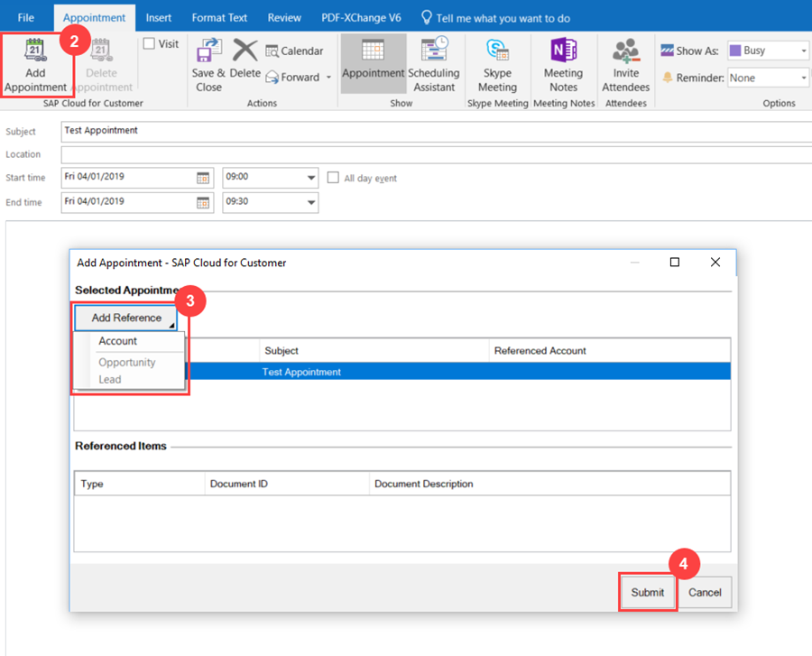The image size is (812, 656).
Task: Switch to the Insert tab
Action: coord(159,18)
